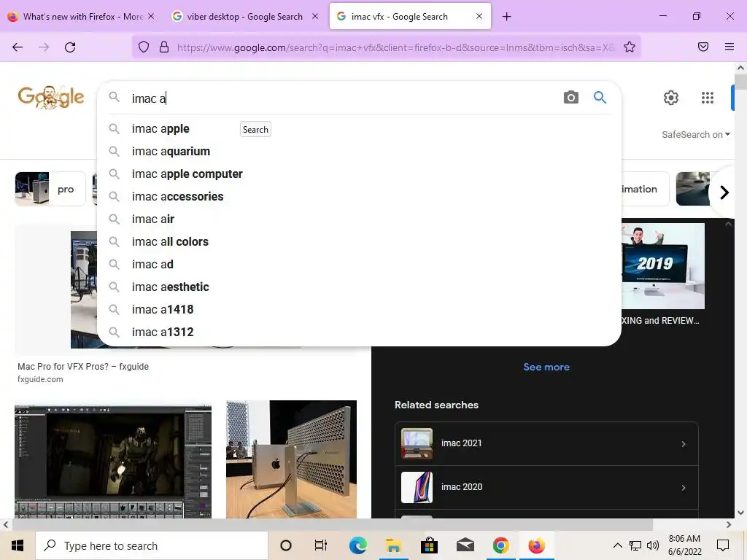The width and height of the screenshot is (747, 560).
Task: Click the forward navigation arrow
Action: [44, 47]
